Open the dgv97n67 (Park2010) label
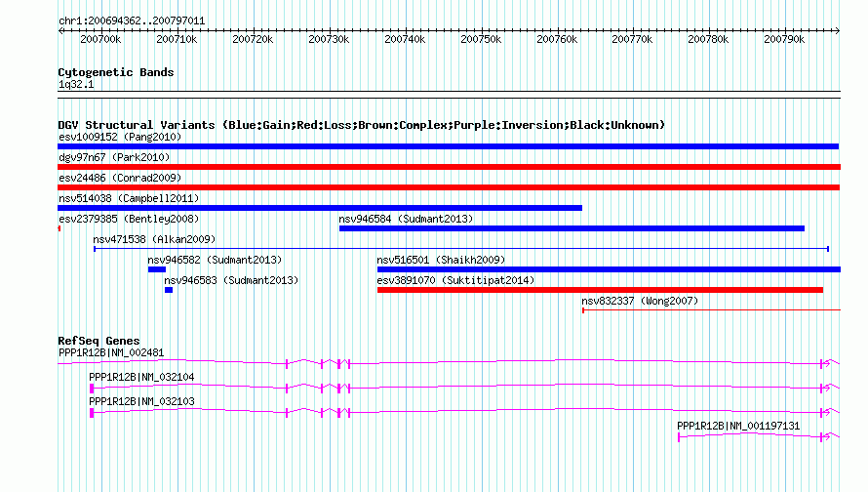The width and height of the screenshot is (868, 492). 114,157
